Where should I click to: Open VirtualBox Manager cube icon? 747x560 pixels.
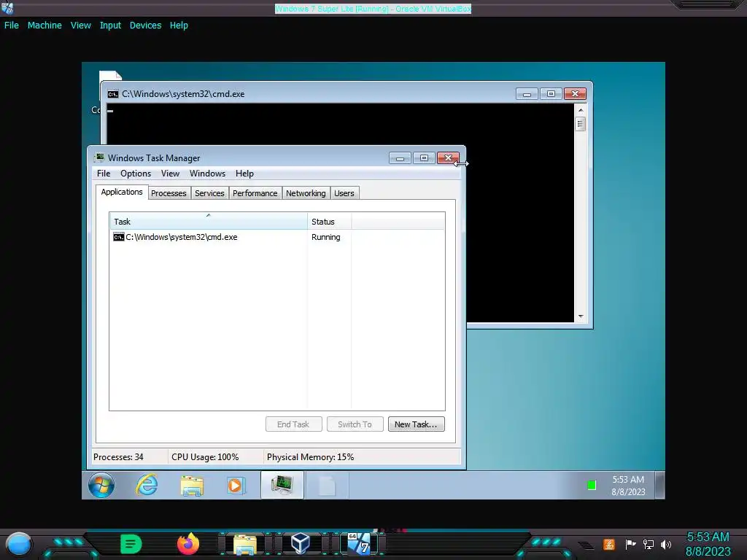(301, 543)
